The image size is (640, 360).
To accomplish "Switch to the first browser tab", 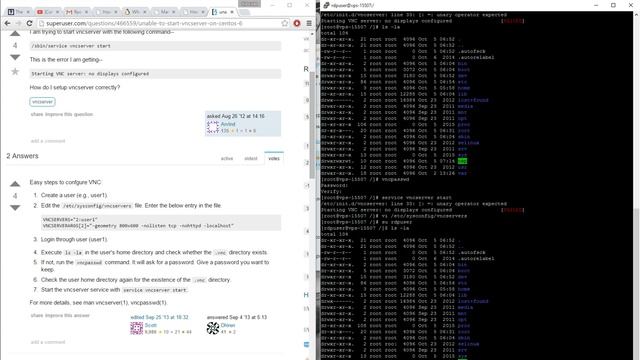I will point(19,12).
